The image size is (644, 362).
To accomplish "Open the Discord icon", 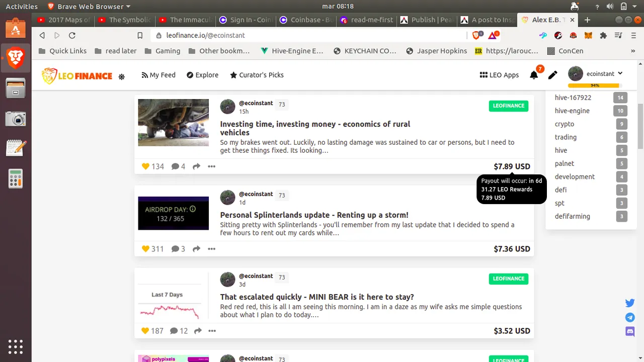I will [x=630, y=331].
